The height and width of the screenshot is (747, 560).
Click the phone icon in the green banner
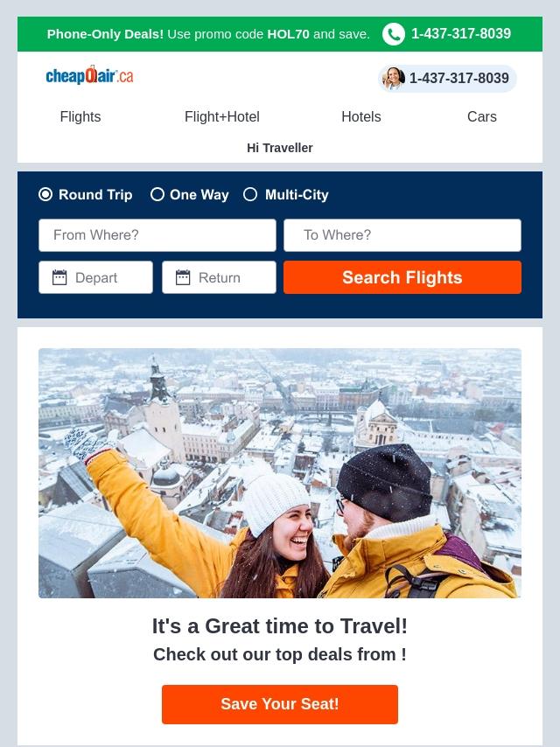393,34
